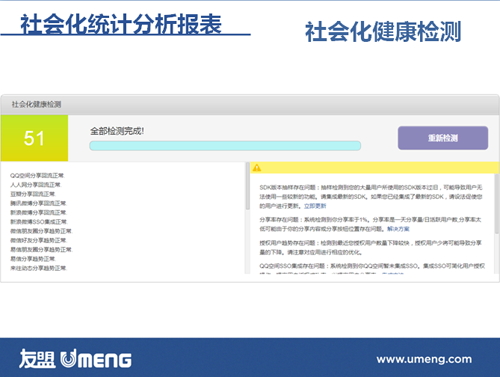Select the QQ空间分享回流正常 result line
Screen dimensions: 500x377
[37, 175]
